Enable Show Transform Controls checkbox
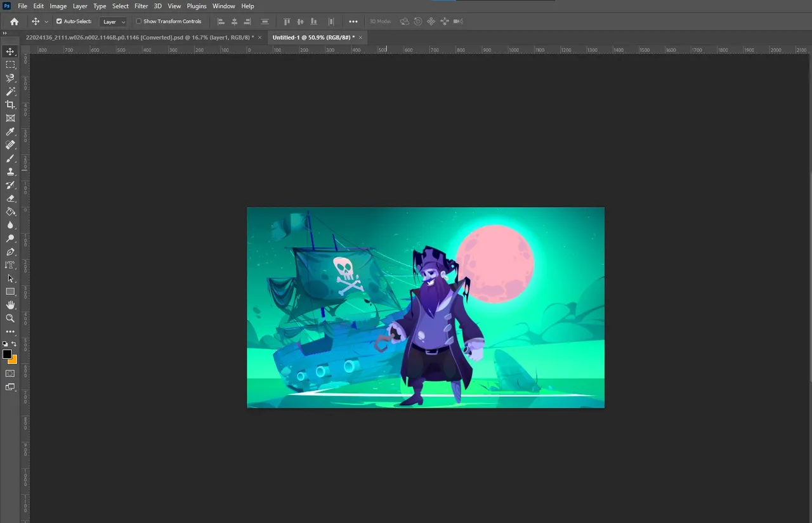 coord(139,21)
